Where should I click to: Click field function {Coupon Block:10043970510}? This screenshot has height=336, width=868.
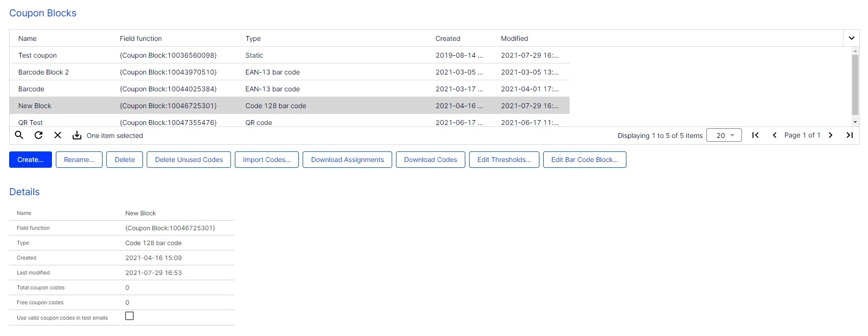click(168, 72)
